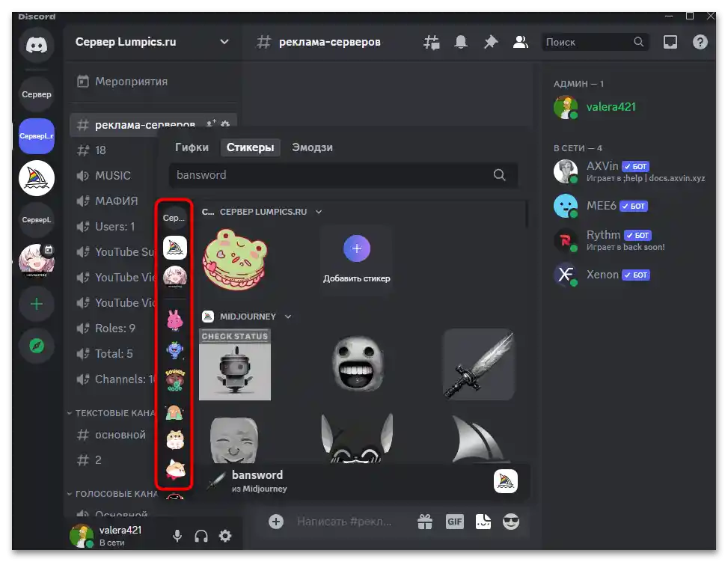Image resolution: width=728 pixels, height=562 pixels.
Task: Click the Добавить стикер button
Action: pyautogui.click(x=357, y=260)
